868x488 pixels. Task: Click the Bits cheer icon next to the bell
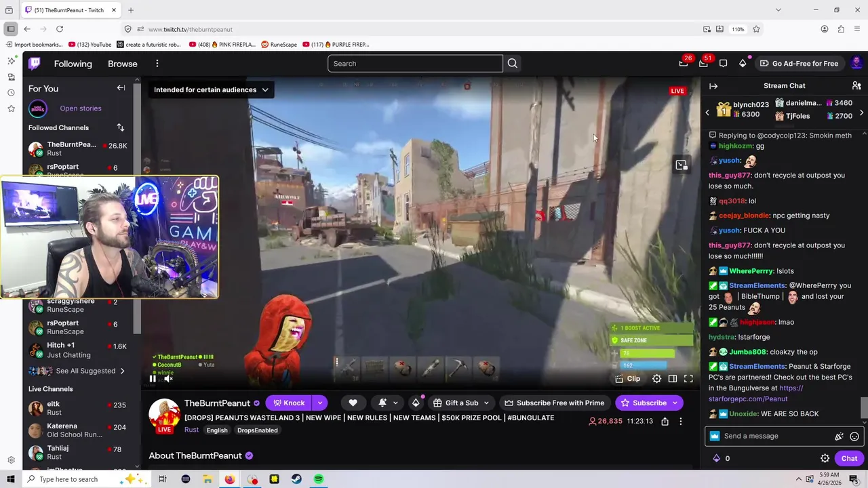coord(416,403)
